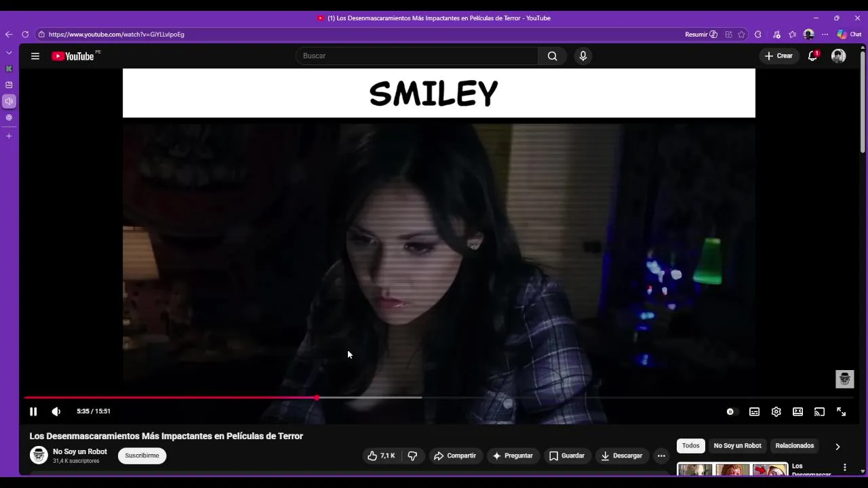Switch to the calendar-icon vertical tab
Viewport: 868px width, 488px height.
click(9, 85)
